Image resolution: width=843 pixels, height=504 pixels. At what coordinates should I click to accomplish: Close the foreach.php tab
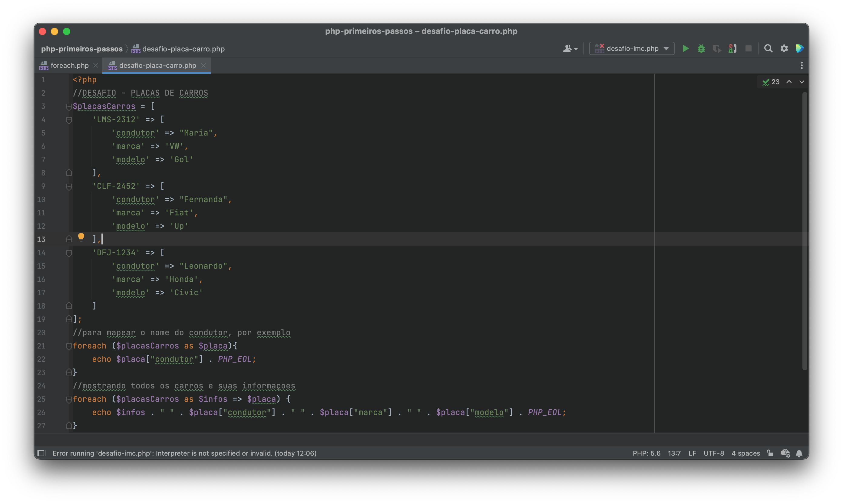96,65
